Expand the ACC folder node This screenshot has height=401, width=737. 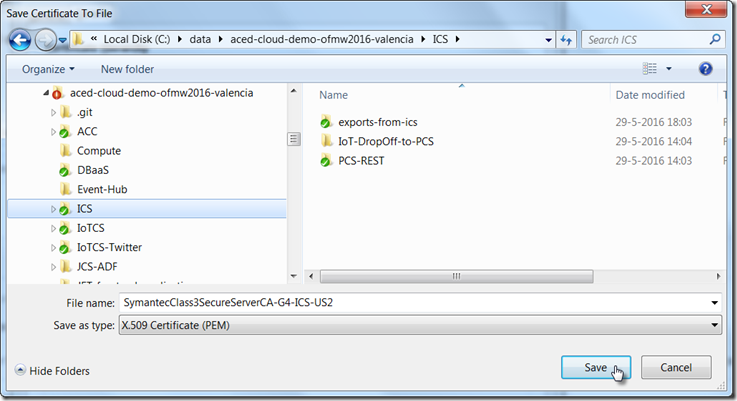pos(53,132)
